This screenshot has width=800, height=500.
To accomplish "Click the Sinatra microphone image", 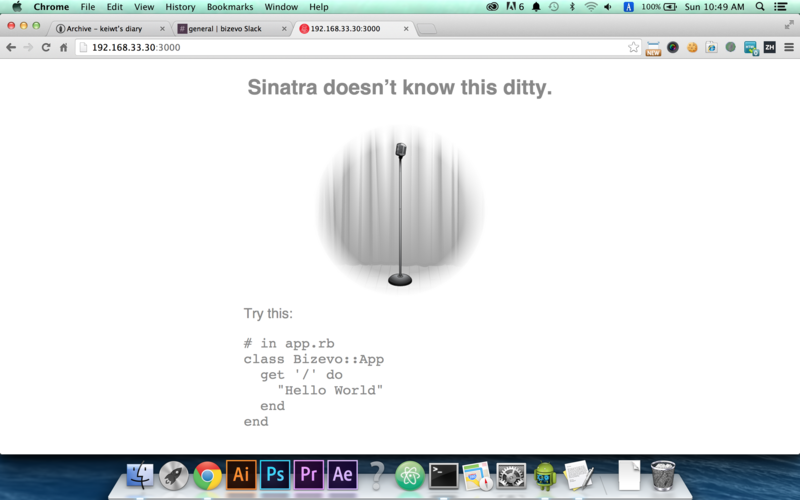I will click(x=400, y=209).
